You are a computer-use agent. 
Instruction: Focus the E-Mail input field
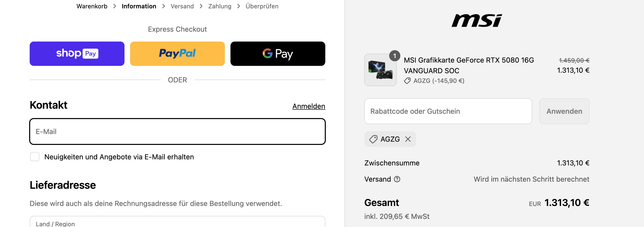[x=177, y=132]
